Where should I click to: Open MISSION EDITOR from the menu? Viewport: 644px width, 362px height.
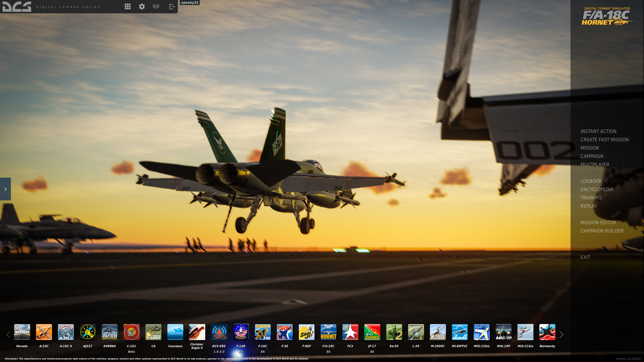598,222
